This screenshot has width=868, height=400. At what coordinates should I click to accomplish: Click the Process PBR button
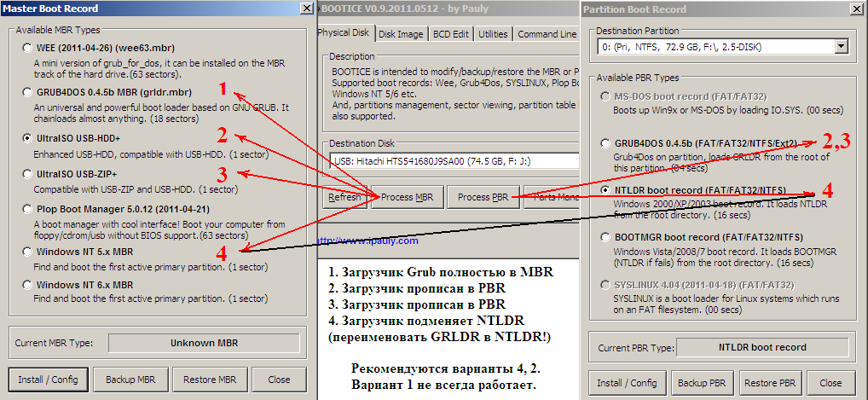(483, 197)
